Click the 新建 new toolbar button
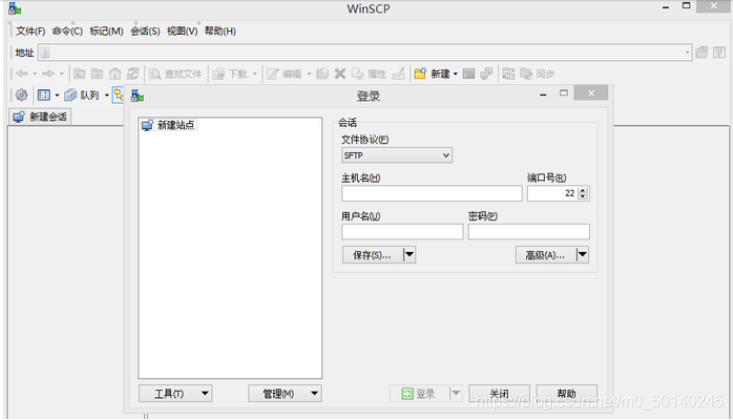 [x=432, y=73]
